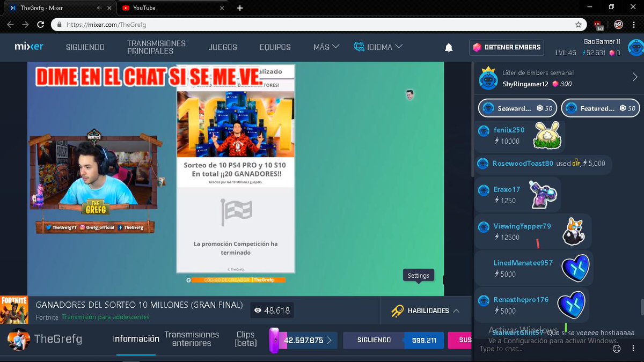Click the Seaward... 50 chip

[517, 108]
